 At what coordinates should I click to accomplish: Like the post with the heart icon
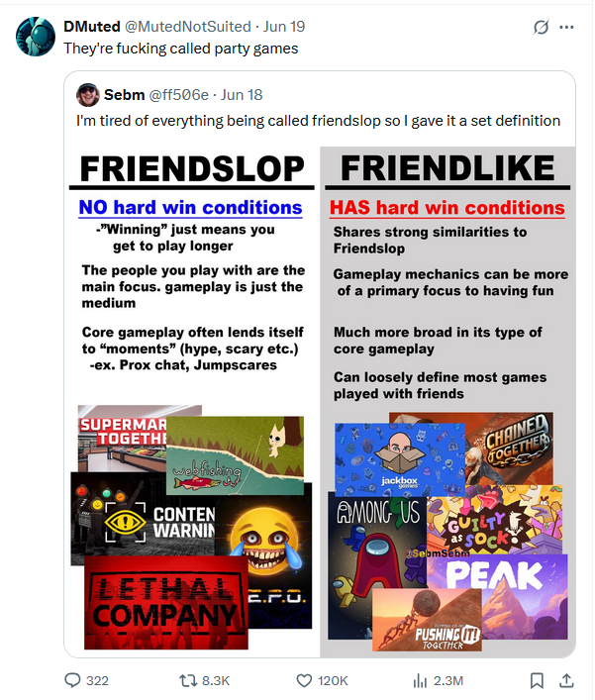click(x=304, y=681)
